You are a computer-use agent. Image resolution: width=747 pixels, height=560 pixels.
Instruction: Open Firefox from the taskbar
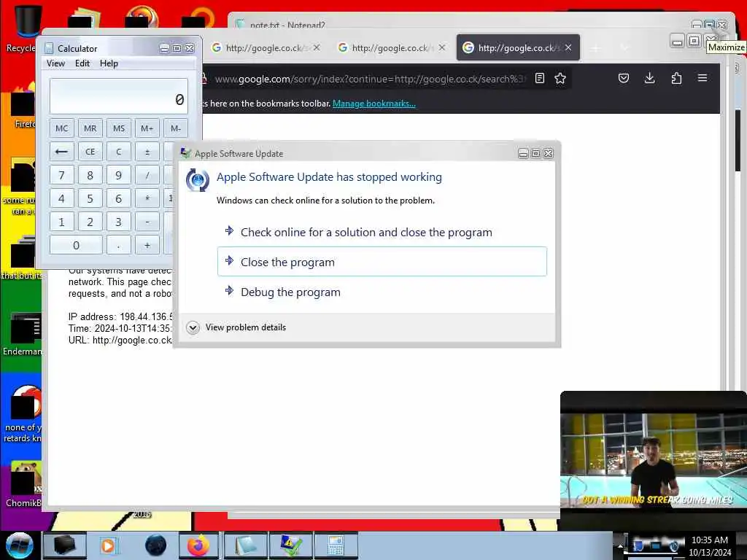pos(198,545)
